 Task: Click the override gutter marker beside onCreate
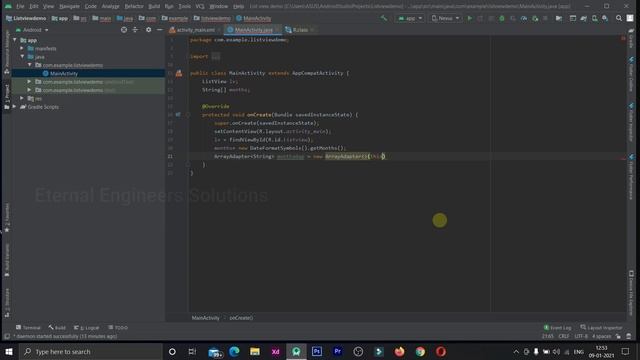[178, 115]
